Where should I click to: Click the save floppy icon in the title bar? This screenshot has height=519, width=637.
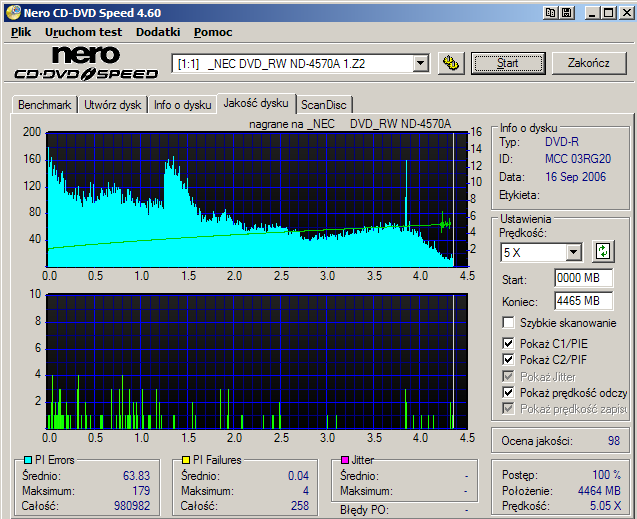tap(567, 13)
